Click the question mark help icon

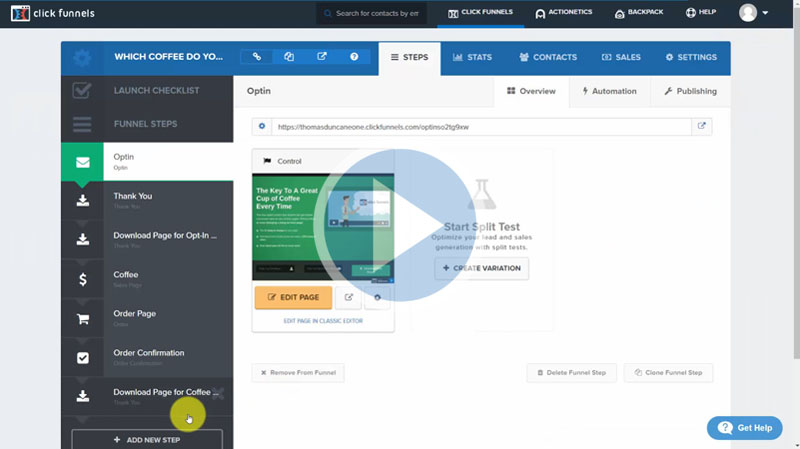click(x=354, y=58)
